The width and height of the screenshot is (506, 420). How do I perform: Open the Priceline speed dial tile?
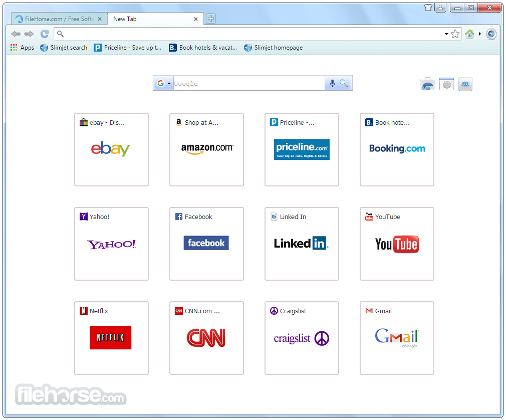pos(302,149)
